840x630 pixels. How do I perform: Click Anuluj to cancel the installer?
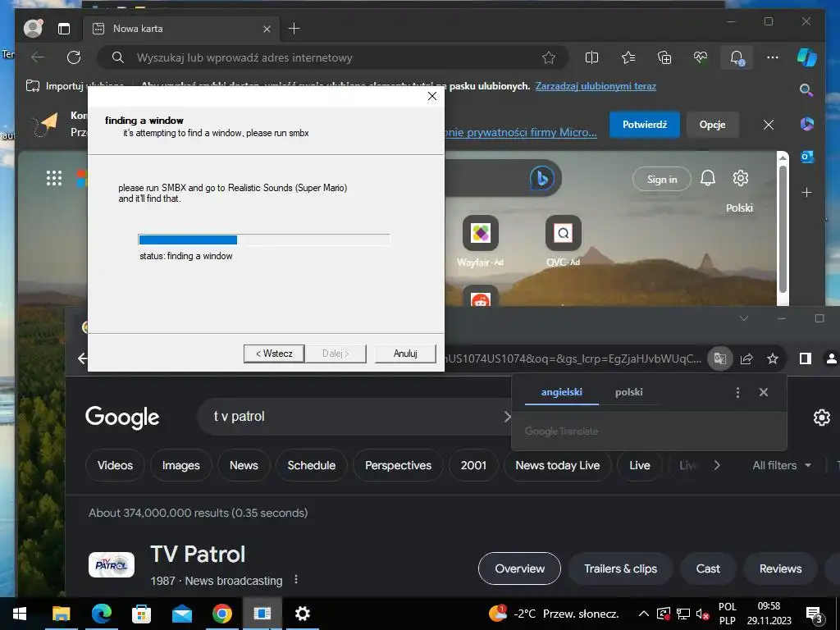405,354
